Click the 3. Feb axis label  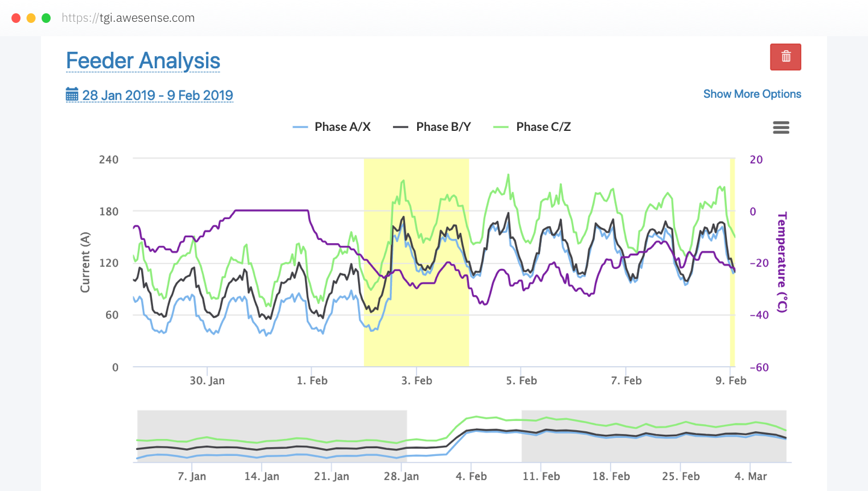(x=417, y=380)
